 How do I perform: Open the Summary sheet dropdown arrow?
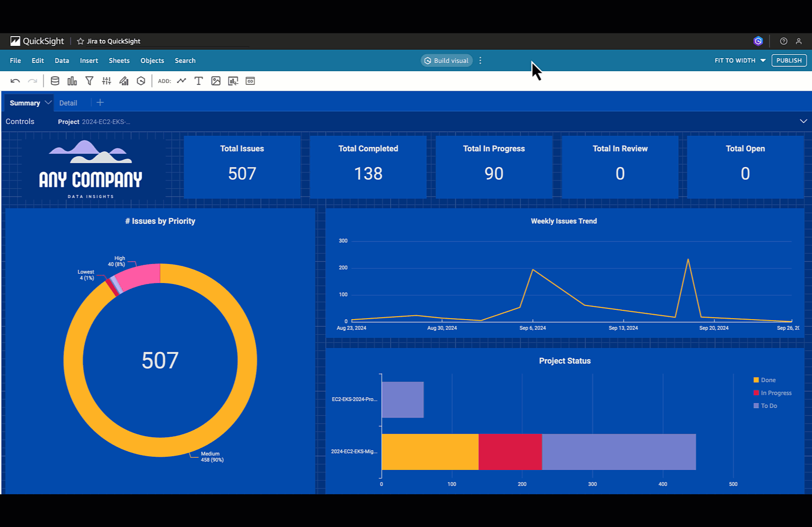[48, 102]
